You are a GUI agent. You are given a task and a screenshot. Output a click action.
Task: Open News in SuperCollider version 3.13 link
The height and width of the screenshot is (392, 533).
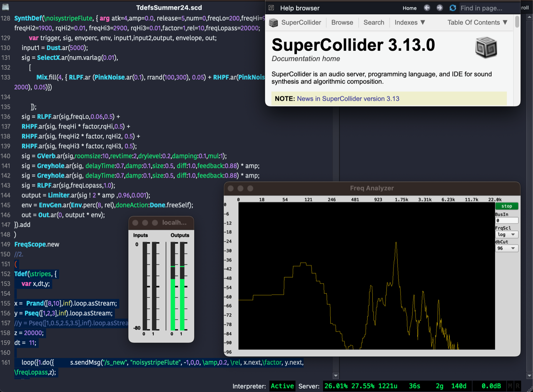click(348, 99)
